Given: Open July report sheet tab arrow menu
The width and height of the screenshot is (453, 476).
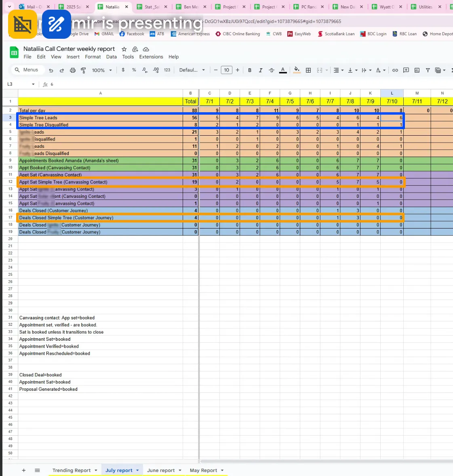Looking at the screenshot, I should click(137, 470).
